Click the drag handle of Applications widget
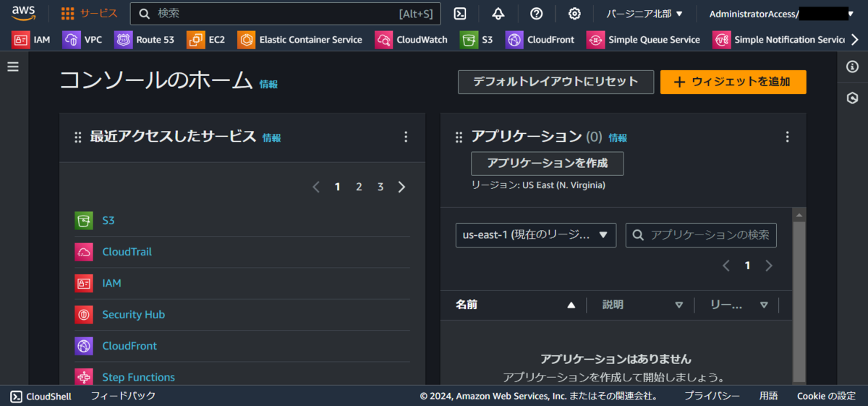Screen dimensions: 868x406 pyautogui.click(x=459, y=138)
